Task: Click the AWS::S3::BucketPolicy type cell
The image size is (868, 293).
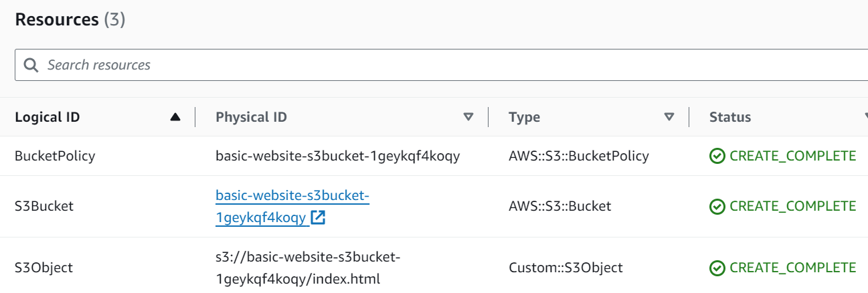Action: point(578,156)
